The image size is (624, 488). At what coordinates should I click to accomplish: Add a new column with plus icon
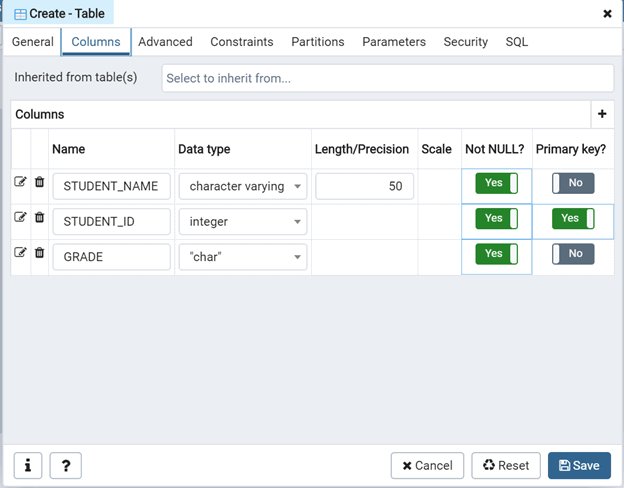tap(602, 114)
